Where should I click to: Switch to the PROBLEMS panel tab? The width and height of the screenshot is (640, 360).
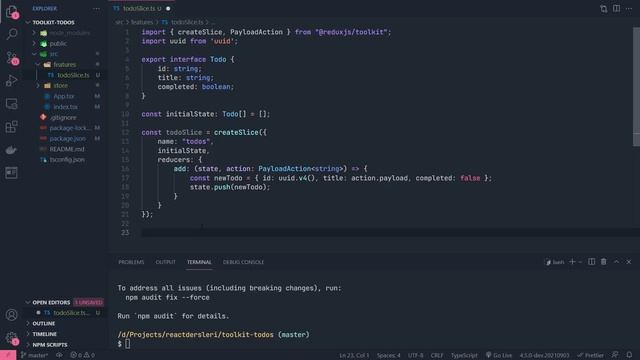[131, 262]
